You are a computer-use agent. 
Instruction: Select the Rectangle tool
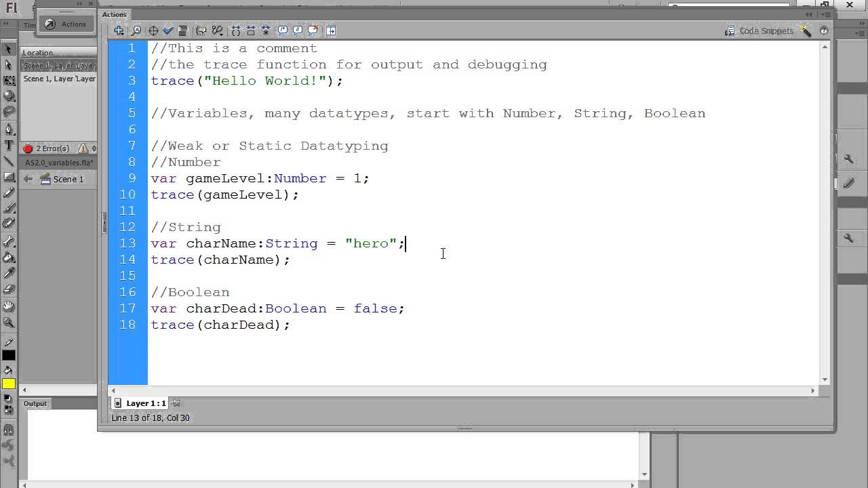click(x=9, y=177)
